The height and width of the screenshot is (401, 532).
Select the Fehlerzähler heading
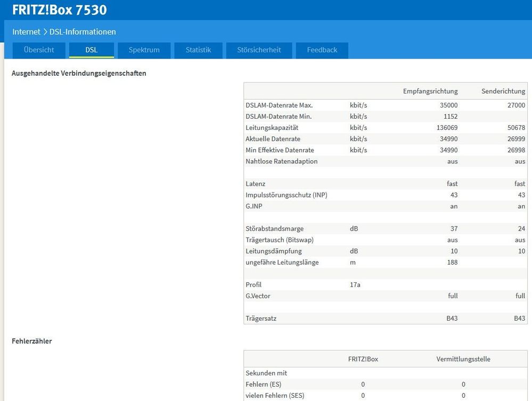[x=31, y=341]
